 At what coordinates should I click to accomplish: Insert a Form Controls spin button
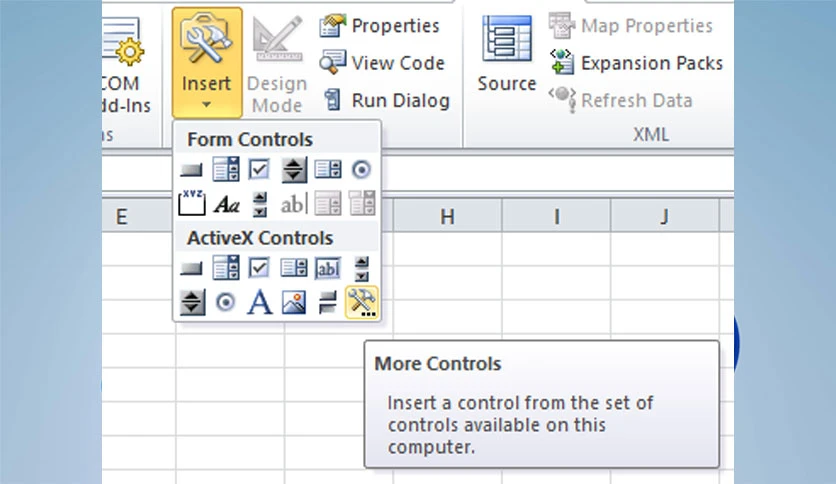coord(294,170)
